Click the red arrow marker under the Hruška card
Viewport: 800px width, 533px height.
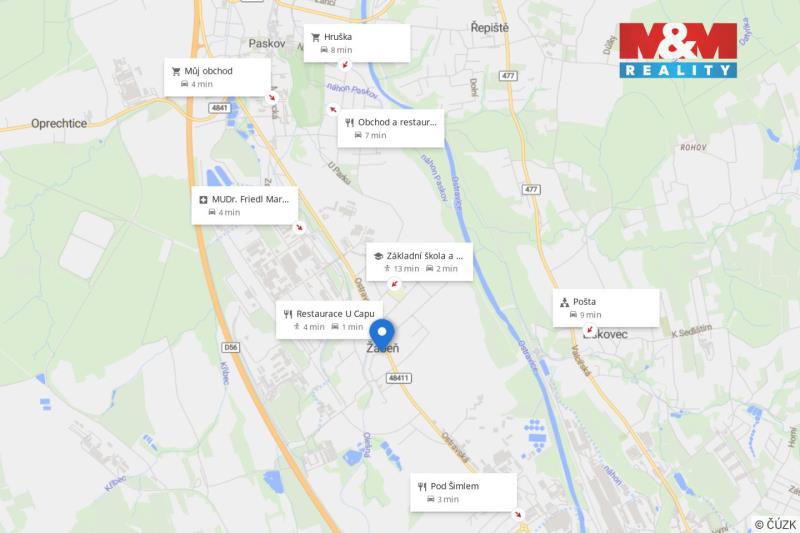(345, 65)
